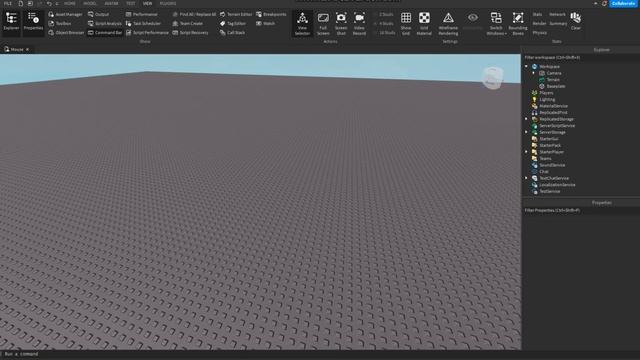Show Physics stats
The width and height of the screenshot is (640, 360).
point(540,33)
